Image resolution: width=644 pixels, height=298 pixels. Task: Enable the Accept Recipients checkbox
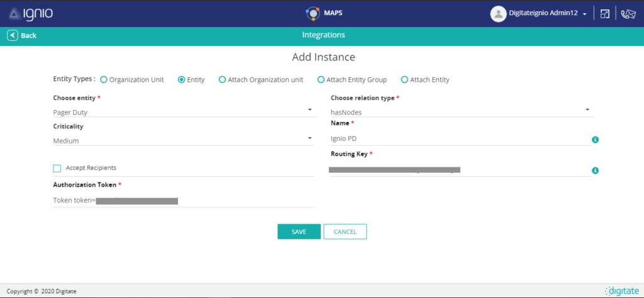pyautogui.click(x=57, y=168)
